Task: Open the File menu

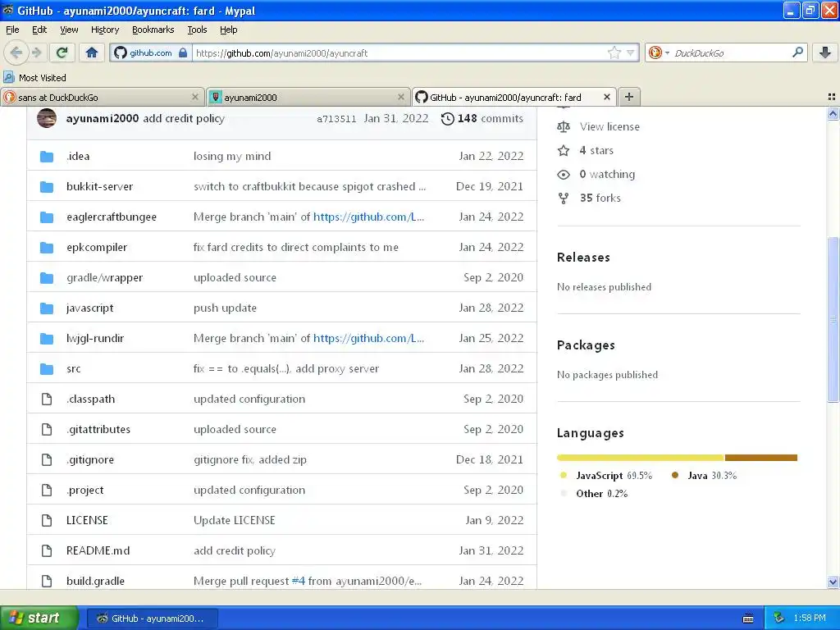Action: click(x=12, y=30)
